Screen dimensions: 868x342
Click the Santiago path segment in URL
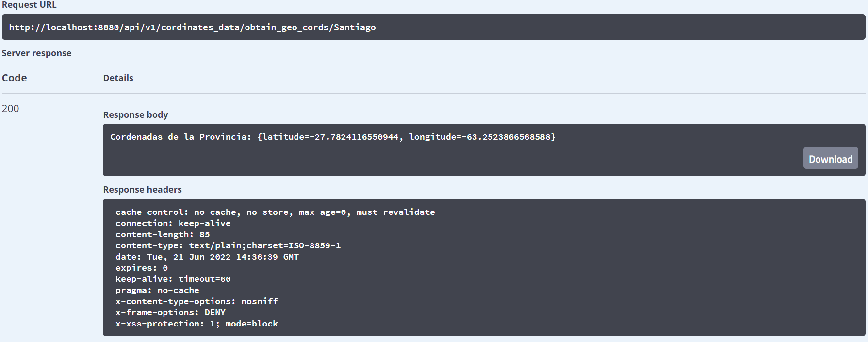point(356,27)
